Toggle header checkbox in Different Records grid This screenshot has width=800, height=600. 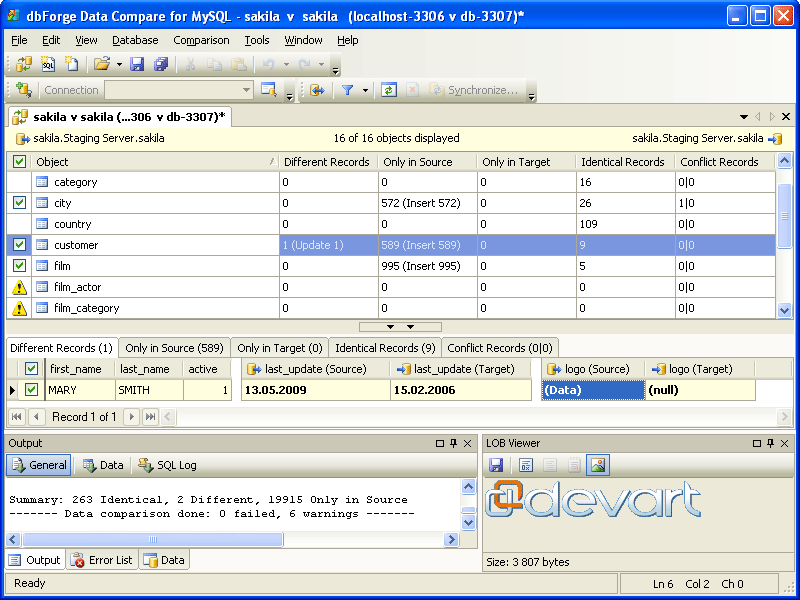31,369
